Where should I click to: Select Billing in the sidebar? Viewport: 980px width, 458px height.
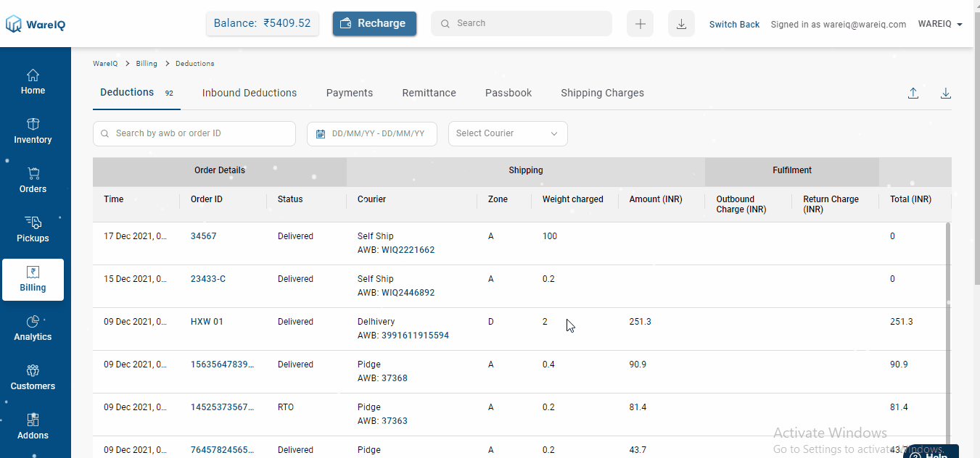click(33, 280)
